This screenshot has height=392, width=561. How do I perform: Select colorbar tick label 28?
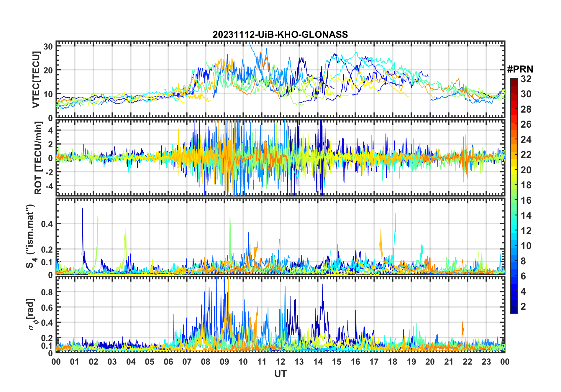pyautogui.click(x=526, y=109)
